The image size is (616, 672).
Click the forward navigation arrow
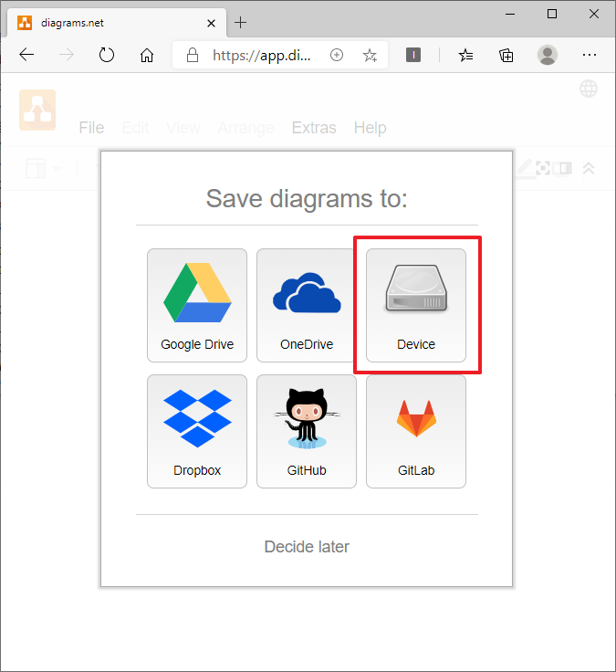click(x=67, y=55)
